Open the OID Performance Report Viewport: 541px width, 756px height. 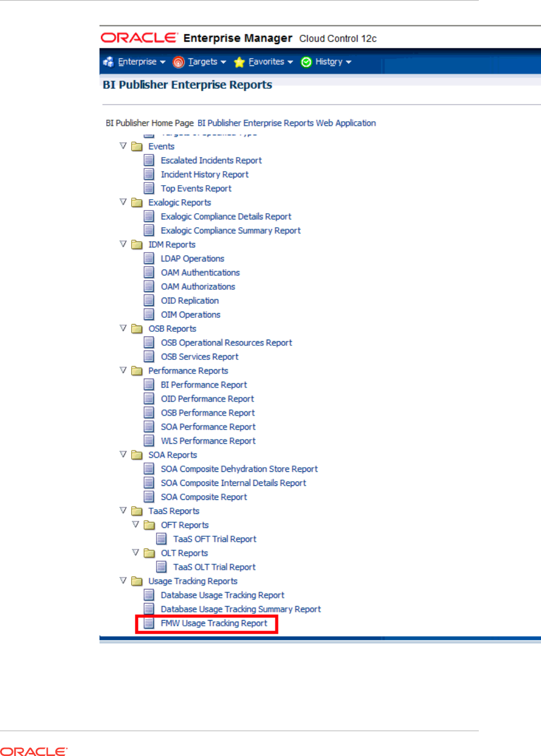(x=207, y=398)
